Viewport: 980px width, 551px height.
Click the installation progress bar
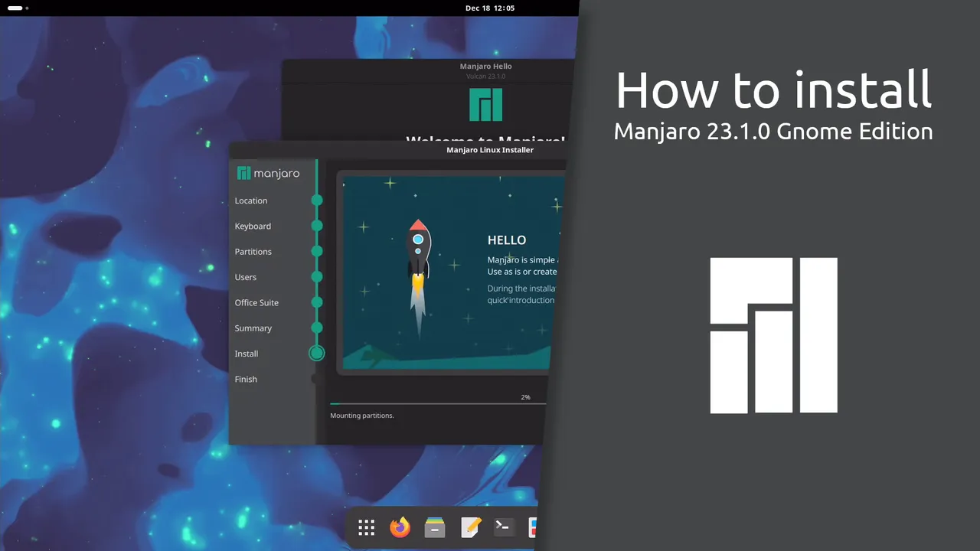coord(438,403)
